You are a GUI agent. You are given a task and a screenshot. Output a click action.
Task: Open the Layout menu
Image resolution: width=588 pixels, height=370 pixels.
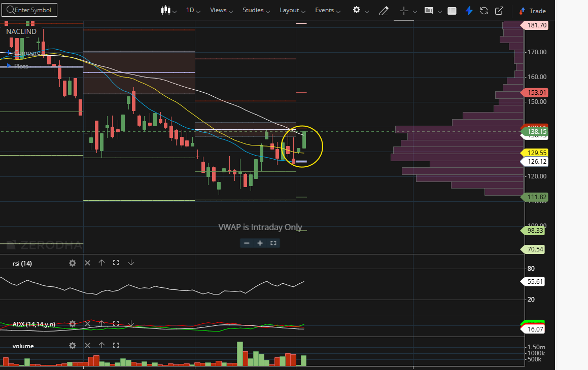pos(293,11)
